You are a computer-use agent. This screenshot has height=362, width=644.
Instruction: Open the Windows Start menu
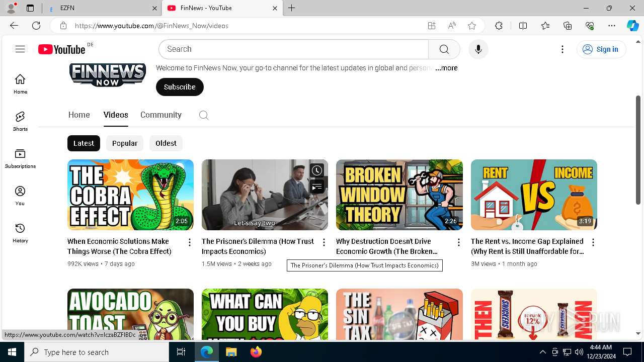(x=12, y=352)
